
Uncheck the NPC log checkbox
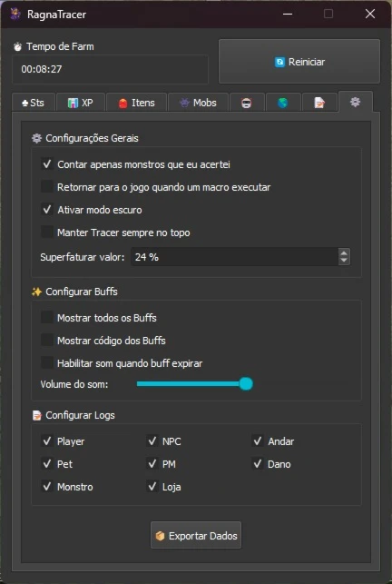152,441
